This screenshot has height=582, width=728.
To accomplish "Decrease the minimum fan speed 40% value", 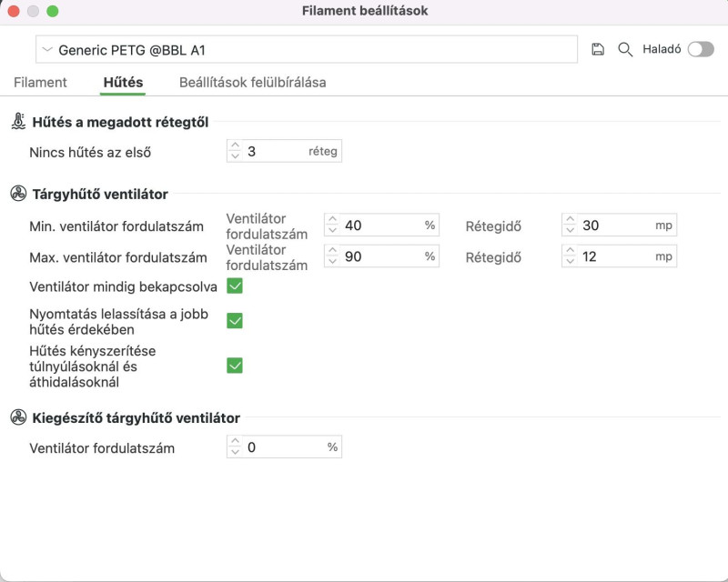I will (332, 230).
